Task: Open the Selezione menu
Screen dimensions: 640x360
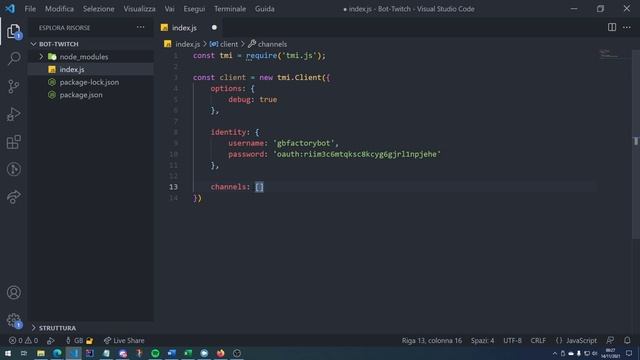Action: coord(98,9)
